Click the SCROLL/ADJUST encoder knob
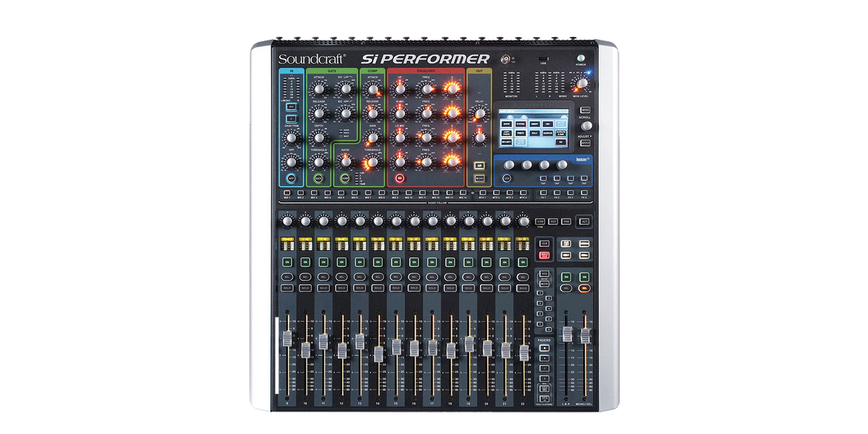868x434 pixels. point(587,126)
